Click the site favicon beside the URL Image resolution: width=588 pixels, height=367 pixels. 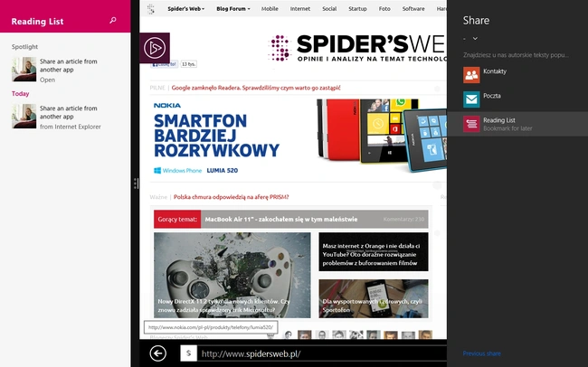(x=189, y=353)
